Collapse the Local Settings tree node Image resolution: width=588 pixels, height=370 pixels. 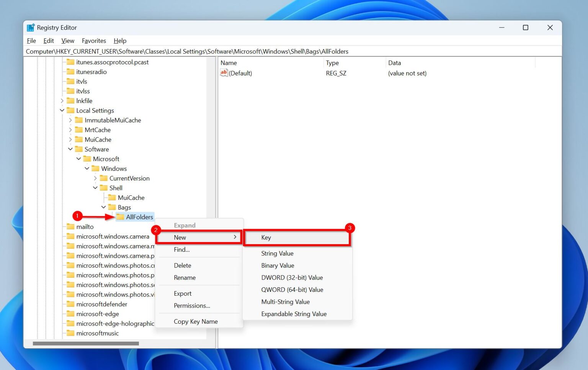point(62,110)
